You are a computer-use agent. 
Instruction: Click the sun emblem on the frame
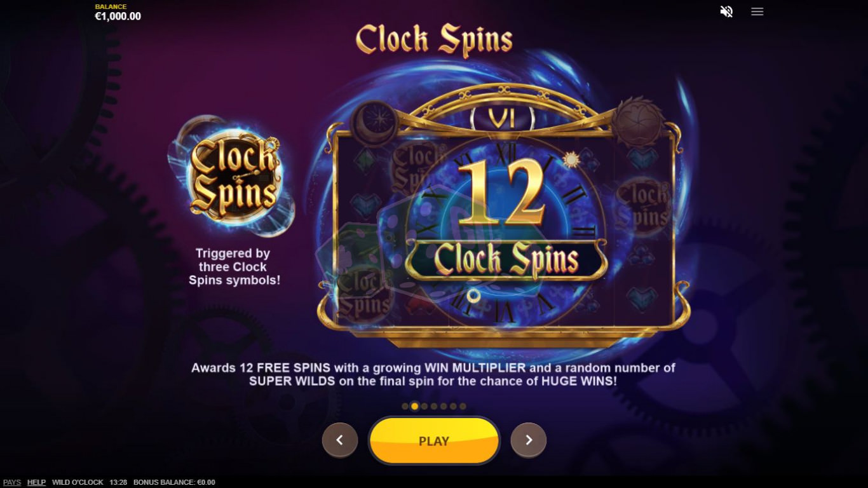[638, 122]
